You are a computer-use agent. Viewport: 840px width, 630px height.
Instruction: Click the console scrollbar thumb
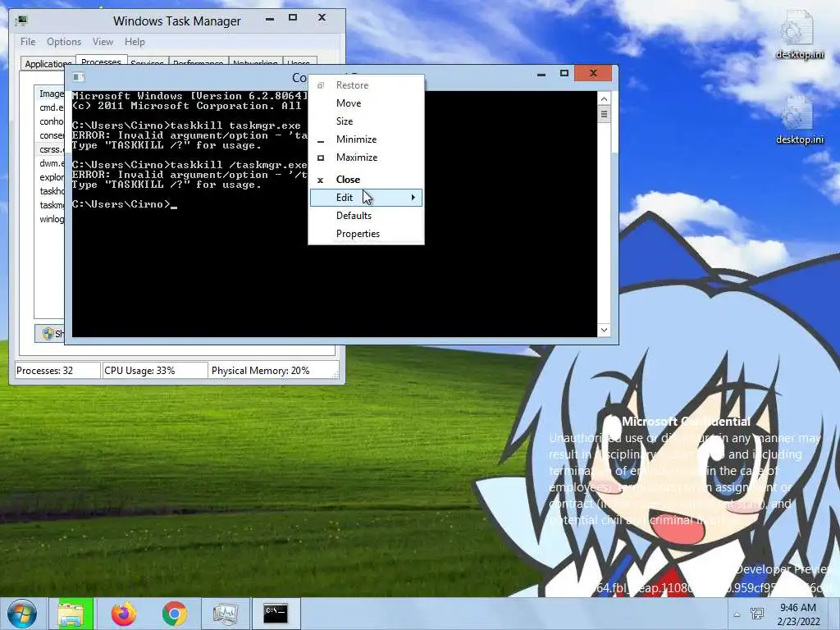coord(604,114)
